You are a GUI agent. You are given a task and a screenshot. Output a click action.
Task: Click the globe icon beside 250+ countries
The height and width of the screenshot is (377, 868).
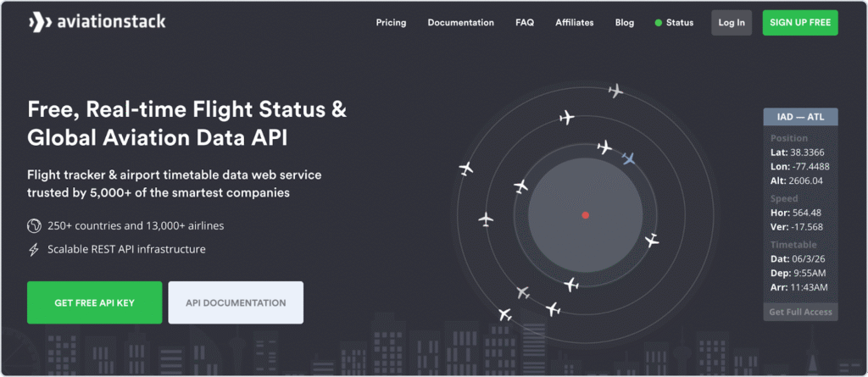point(34,226)
